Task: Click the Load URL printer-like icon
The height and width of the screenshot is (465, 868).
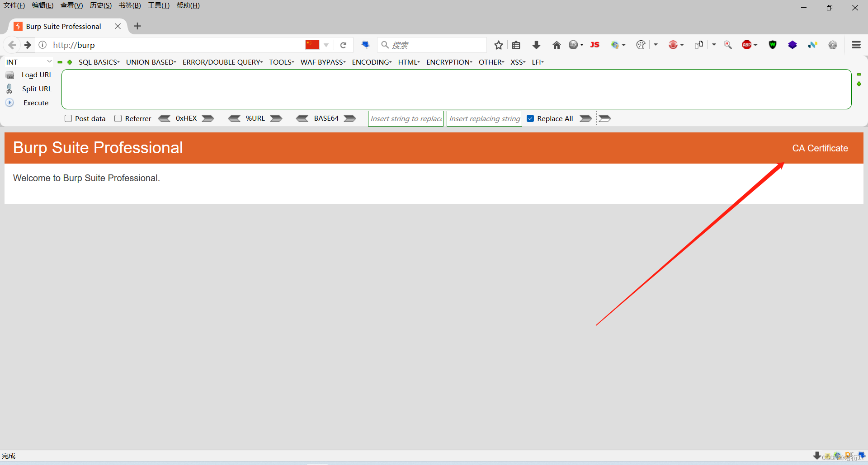Action: point(10,75)
